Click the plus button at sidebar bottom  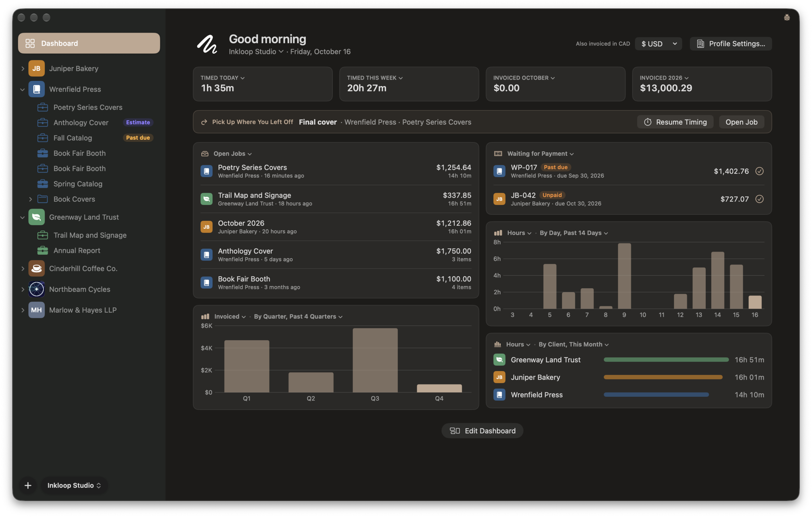pos(28,485)
